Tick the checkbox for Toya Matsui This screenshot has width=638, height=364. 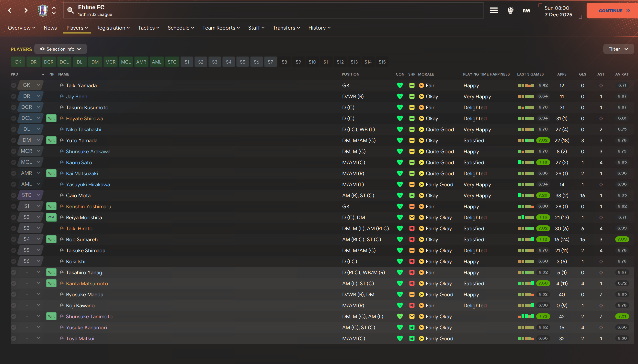[x=14, y=338]
